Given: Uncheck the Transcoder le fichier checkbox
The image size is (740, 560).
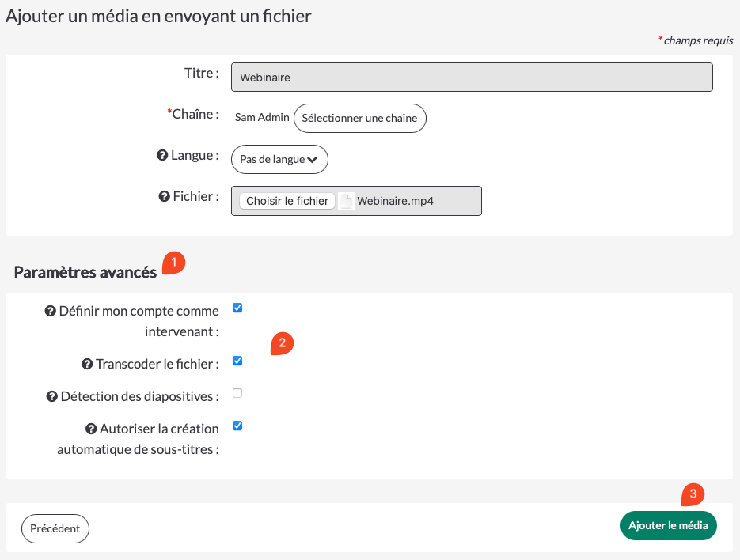Looking at the screenshot, I should [x=237, y=361].
